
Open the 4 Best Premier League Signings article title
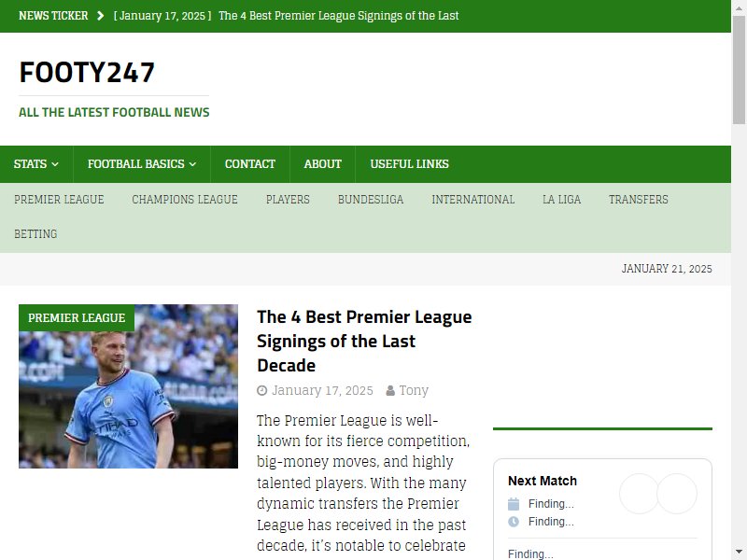tap(364, 341)
